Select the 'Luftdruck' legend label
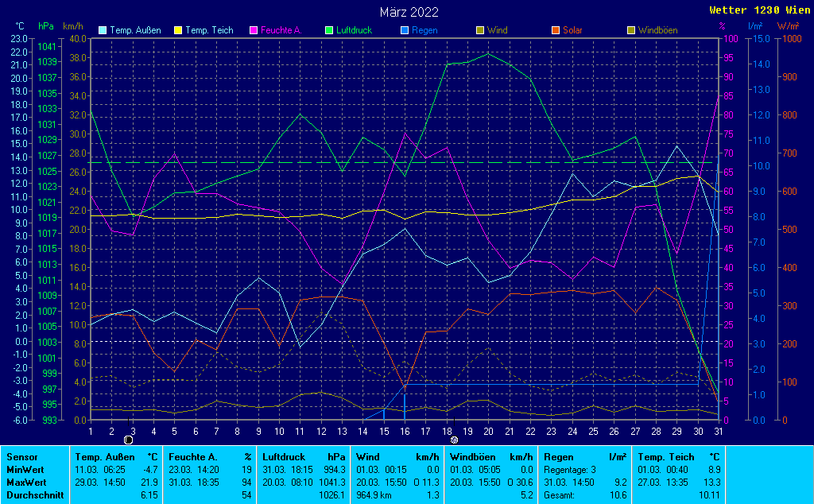 click(354, 31)
